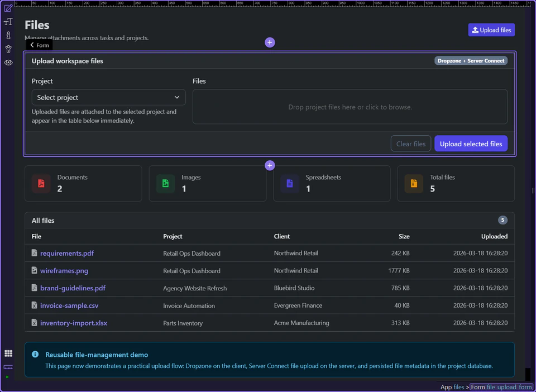The width and height of the screenshot is (536, 392).
Task: Open the info tool in the left sidebar
Action: tap(8, 35)
